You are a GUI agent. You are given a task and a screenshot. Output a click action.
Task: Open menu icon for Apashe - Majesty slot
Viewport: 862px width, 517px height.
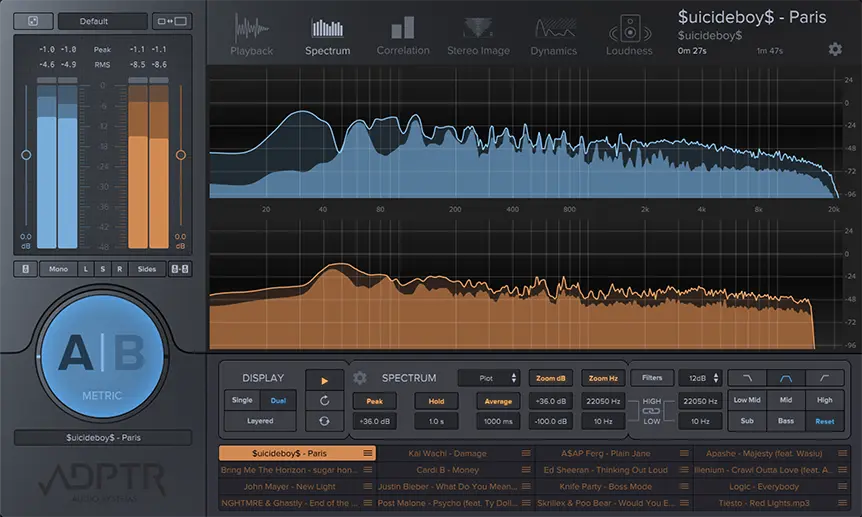click(842, 453)
